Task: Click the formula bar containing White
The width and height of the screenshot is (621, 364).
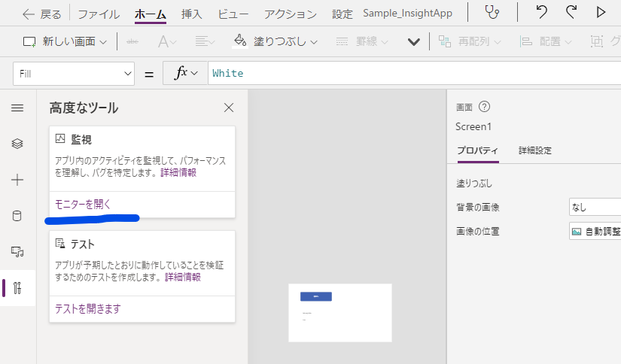Action: click(x=414, y=73)
